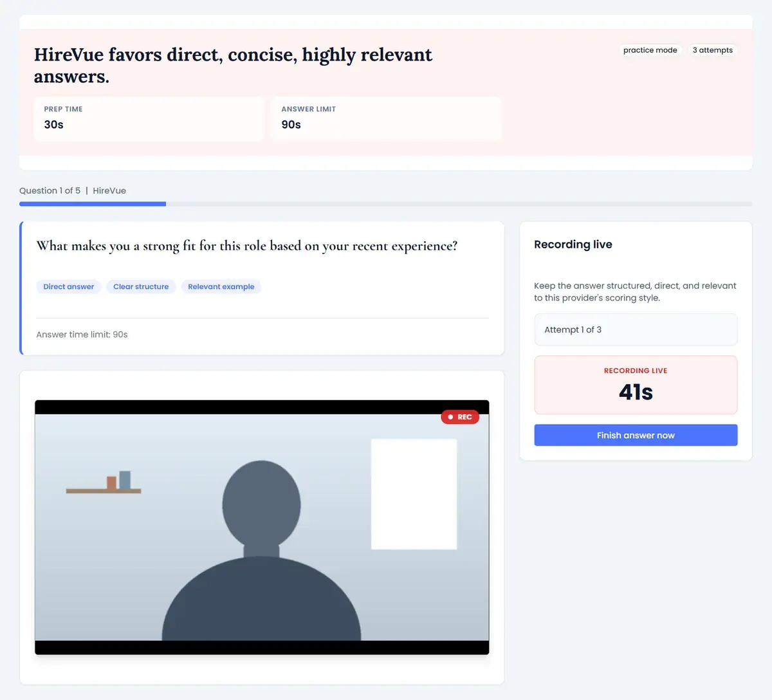Click the question progress bar
This screenshot has height=700, width=772.
(x=385, y=204)
